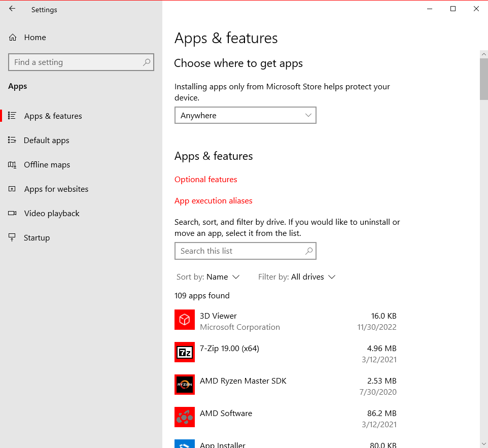Screen dimensions: 488x448
Task: Click the Apps for websites sidebar icon
Action: pyautogui.click(x=12, y=189)
